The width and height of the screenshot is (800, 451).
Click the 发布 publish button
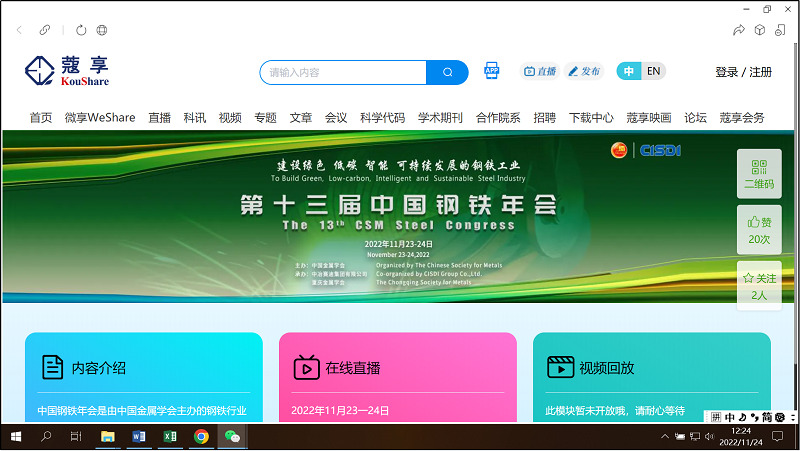(584, 71)
